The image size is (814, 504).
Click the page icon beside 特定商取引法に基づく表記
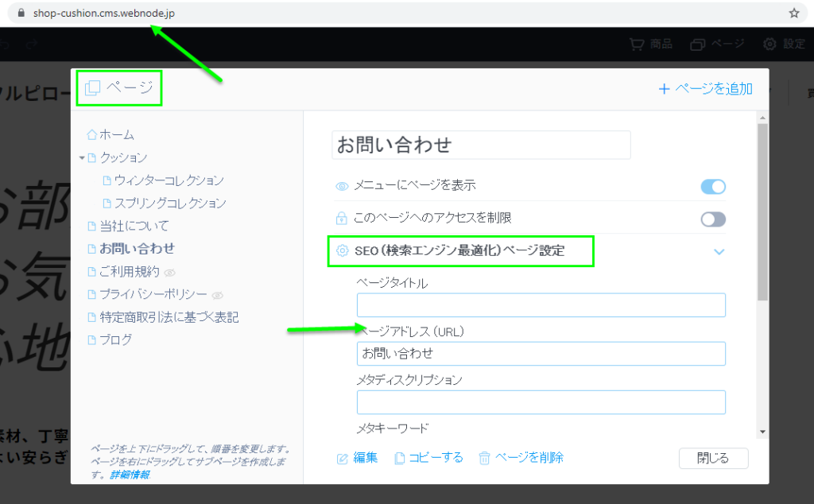[x=92, y=318]
